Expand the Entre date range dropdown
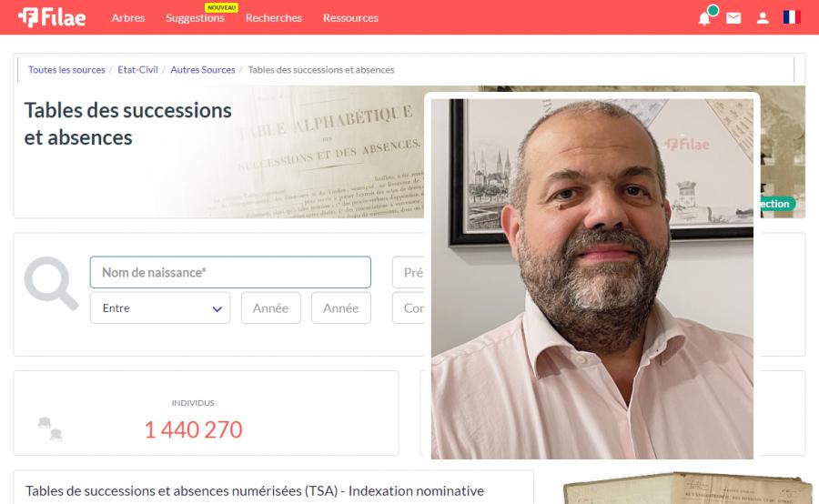This screenshot has height=504, width=819. [160, 307]
